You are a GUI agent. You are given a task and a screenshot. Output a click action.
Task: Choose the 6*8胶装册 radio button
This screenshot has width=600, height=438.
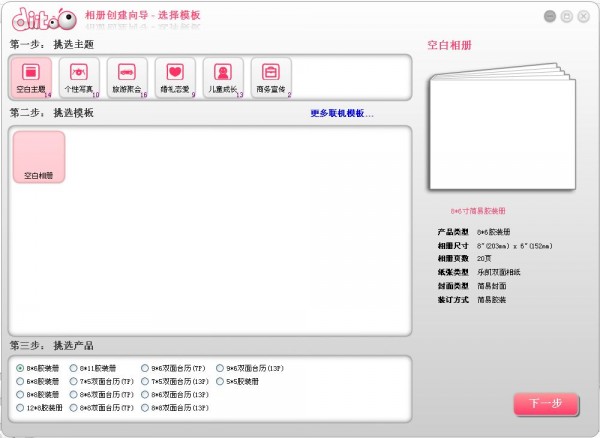point(20,381)
